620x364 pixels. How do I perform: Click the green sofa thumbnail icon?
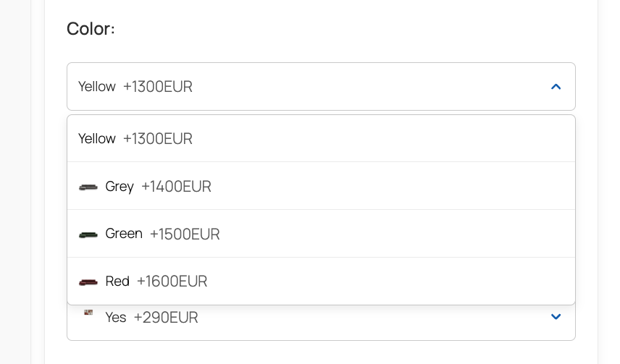coord(88,234)
